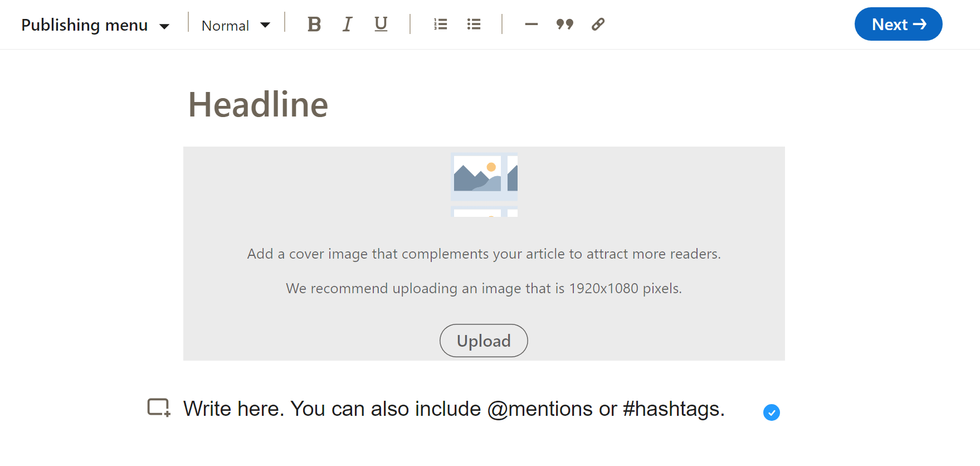Screen dimensions: 980x466
Task: Insert a numbered list
Action: [440, 24]
